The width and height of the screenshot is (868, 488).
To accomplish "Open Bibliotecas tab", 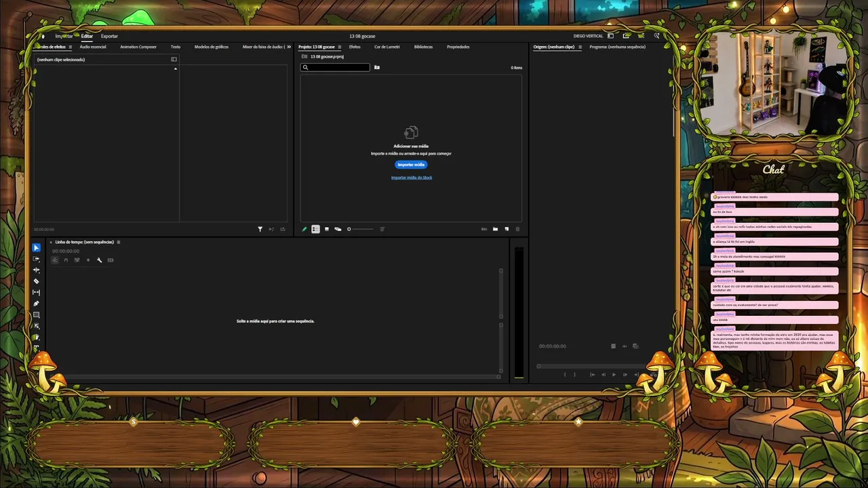I will pos(423,47).
